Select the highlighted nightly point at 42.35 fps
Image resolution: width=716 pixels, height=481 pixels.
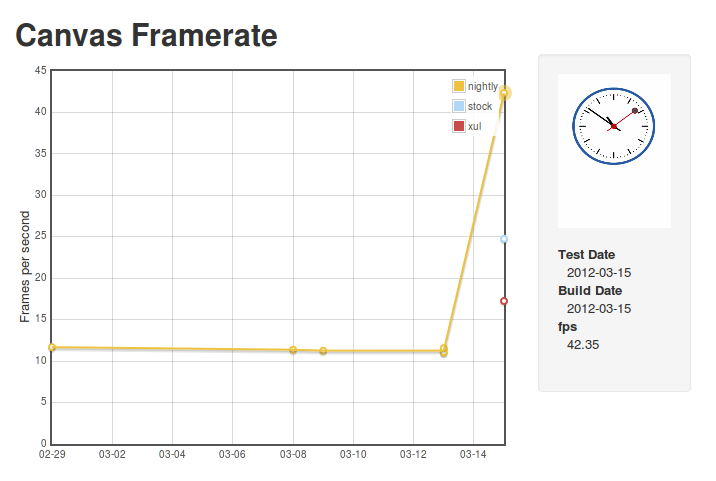pyautogui.click(x=504, y=93)
